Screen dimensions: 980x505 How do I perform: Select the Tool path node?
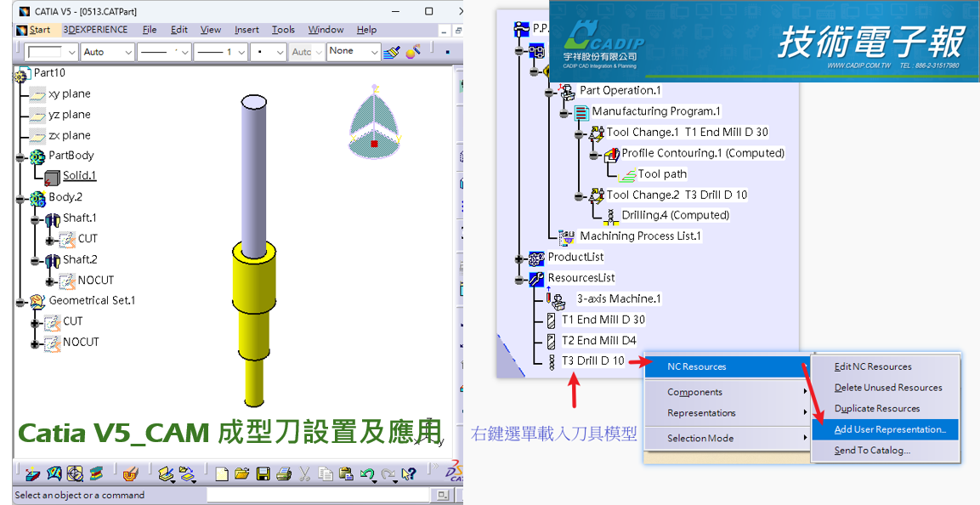point(662,173)
